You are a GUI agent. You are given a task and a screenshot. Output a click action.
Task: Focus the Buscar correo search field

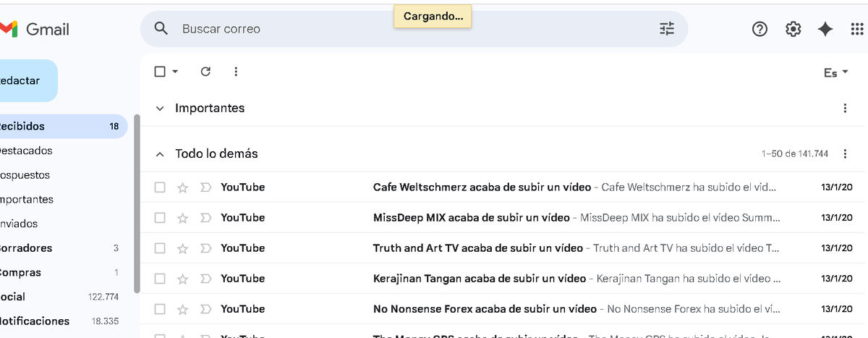pos(414,29)
